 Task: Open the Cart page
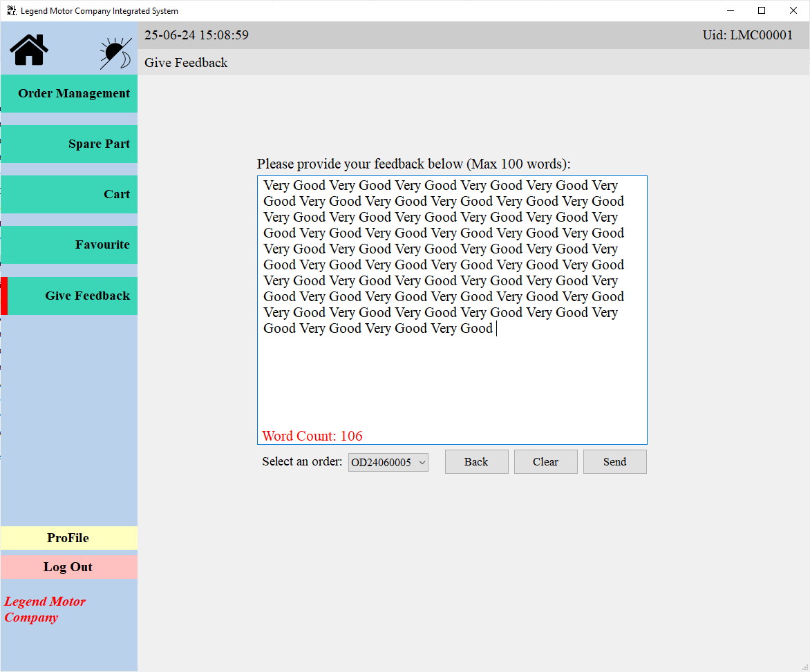[68, 194]
